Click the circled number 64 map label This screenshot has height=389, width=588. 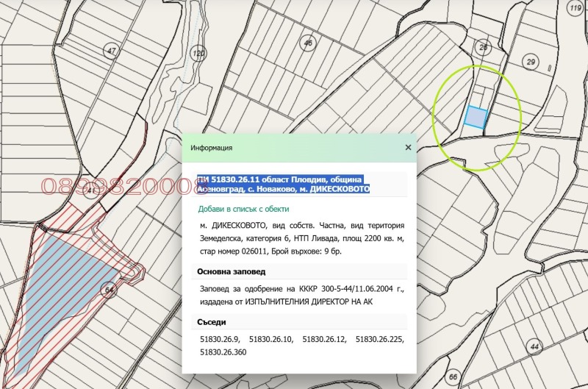111,290
